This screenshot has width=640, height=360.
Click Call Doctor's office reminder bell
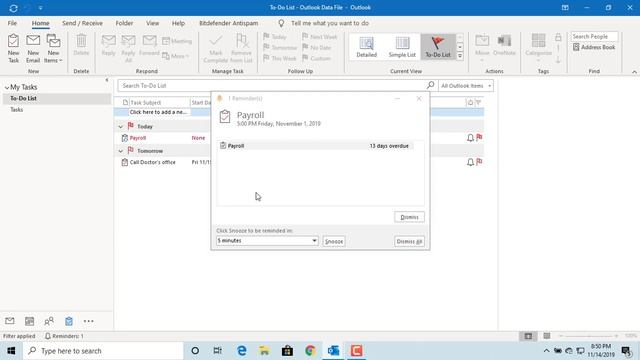(x=470, y=162)
